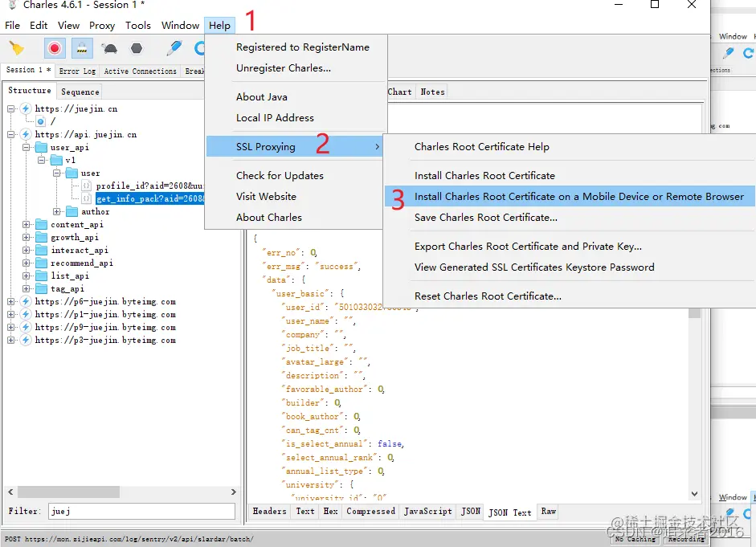This screenshot has height=547, width=756.
Task: Toggle SSL Proxying padlock icon
Action: coord(82,48)
